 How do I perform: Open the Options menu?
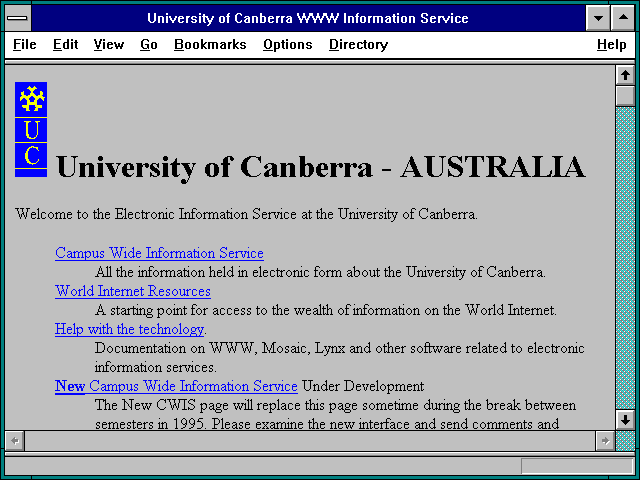pyautogui.click(x=288, y=44)
